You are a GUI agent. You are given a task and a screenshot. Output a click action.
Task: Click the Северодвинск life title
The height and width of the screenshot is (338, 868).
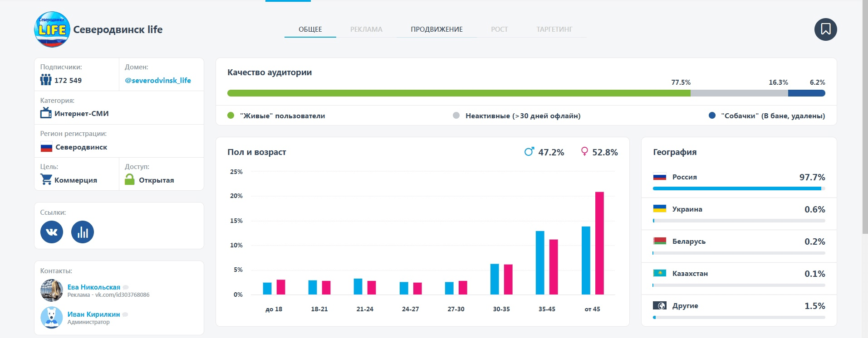pyautogui.click(x=118, y=29)
